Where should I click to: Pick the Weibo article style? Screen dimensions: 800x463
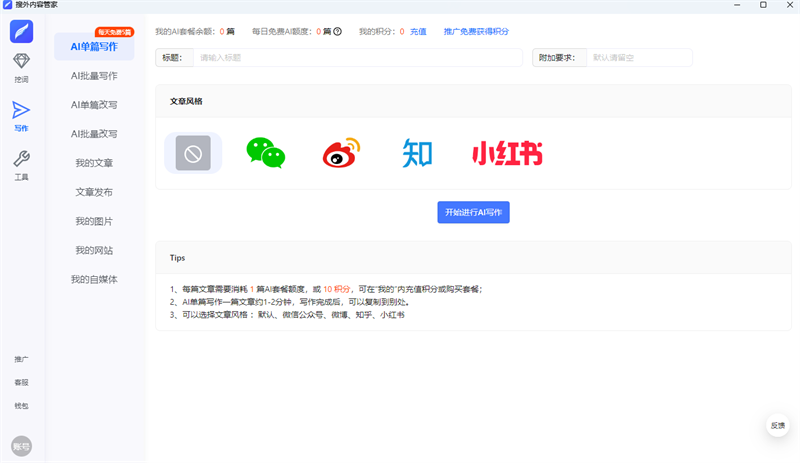coord(340,153)
